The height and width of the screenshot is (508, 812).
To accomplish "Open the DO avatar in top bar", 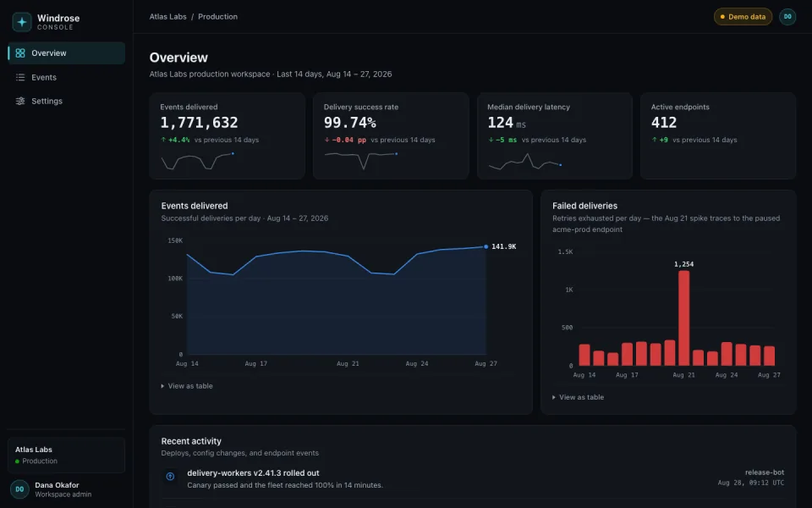I will [787, 17].
